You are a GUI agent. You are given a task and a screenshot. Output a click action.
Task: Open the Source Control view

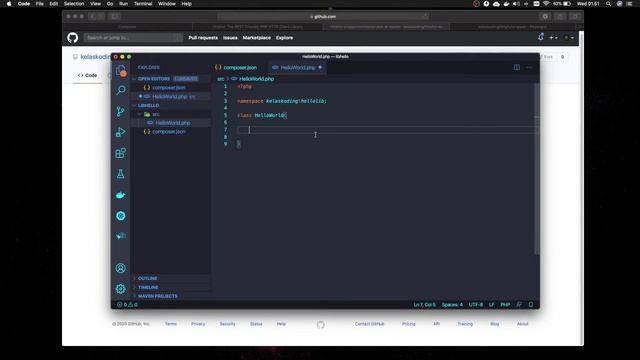pyautogui.click(x=120, y=111)
